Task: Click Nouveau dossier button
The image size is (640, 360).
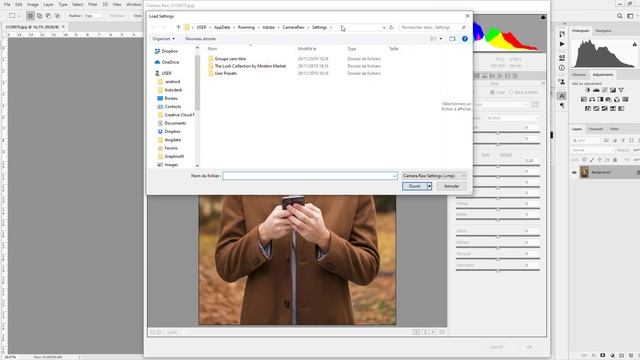Action: click(200, 39)
